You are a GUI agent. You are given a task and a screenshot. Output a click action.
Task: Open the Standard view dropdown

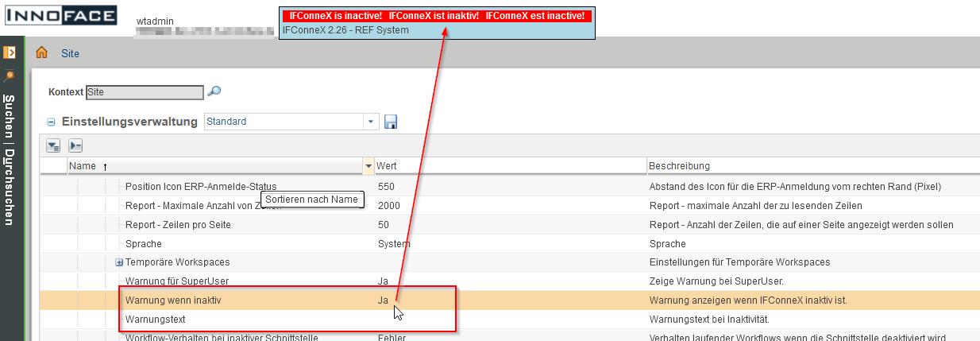[x=371, y=122]
